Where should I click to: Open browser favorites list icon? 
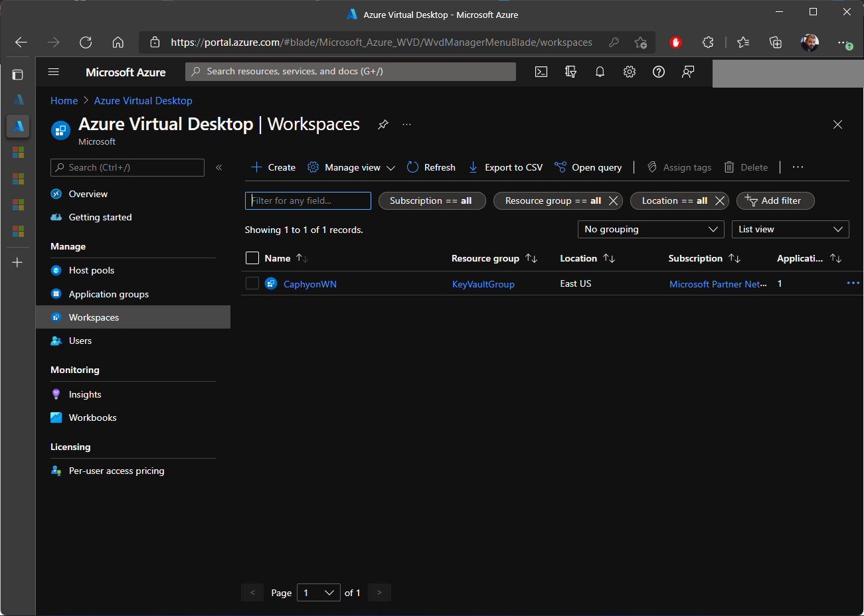743,42
